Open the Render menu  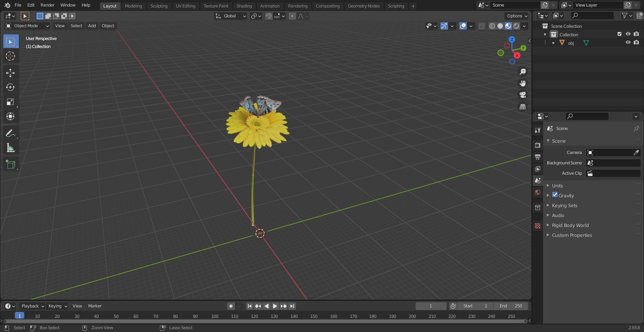click(47, 5)
